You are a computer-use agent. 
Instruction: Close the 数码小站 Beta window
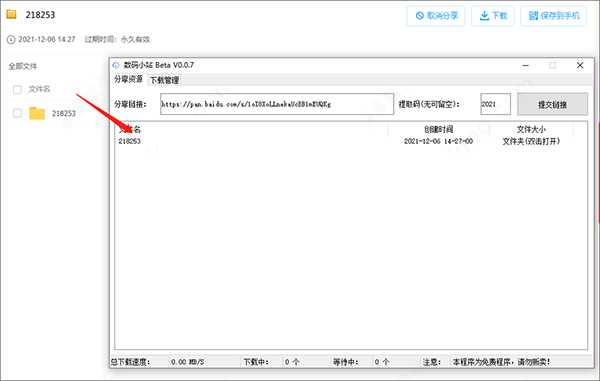580,65
